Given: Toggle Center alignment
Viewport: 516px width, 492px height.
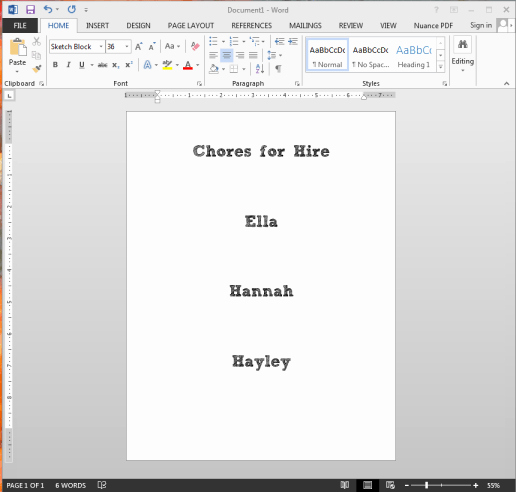Looking at the screenshot, I should coord(227,55).
